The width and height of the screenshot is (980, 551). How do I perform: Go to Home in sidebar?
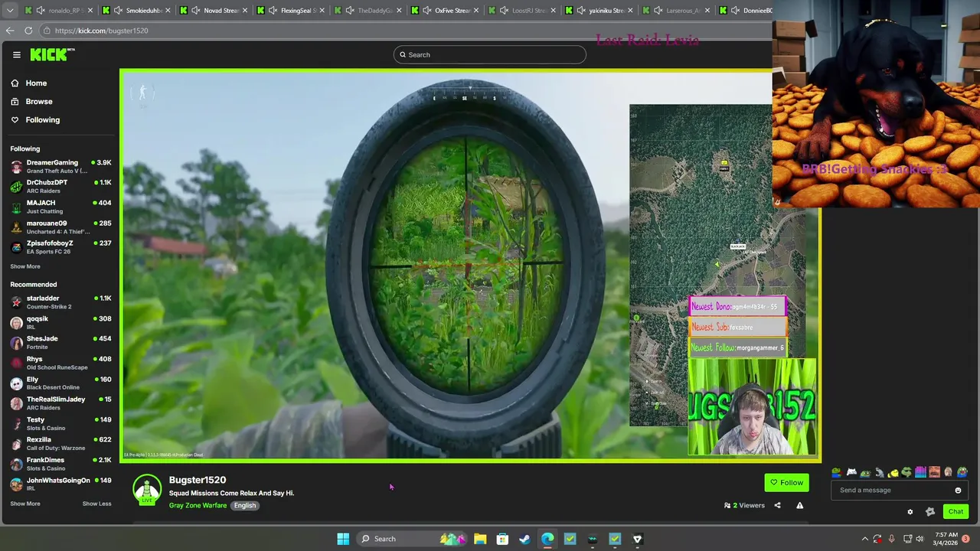click(x=29, y=83)
